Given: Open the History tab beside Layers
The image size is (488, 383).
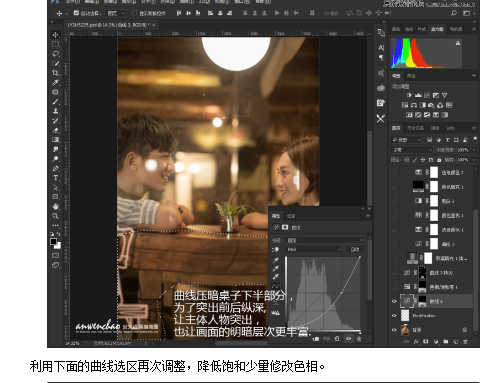Looking at the screenshot, I should point(415,128).
